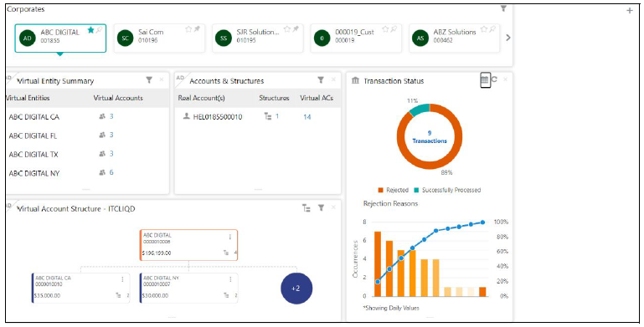Click the Virtual ACs column header
This screenshot has width=644, height=327.
click(x=317, y=98)
